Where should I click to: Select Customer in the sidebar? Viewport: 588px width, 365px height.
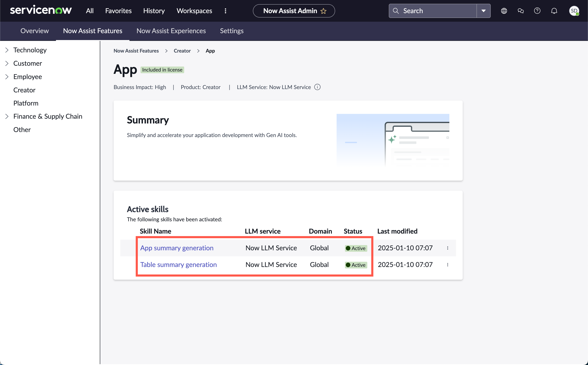[28, 63]
